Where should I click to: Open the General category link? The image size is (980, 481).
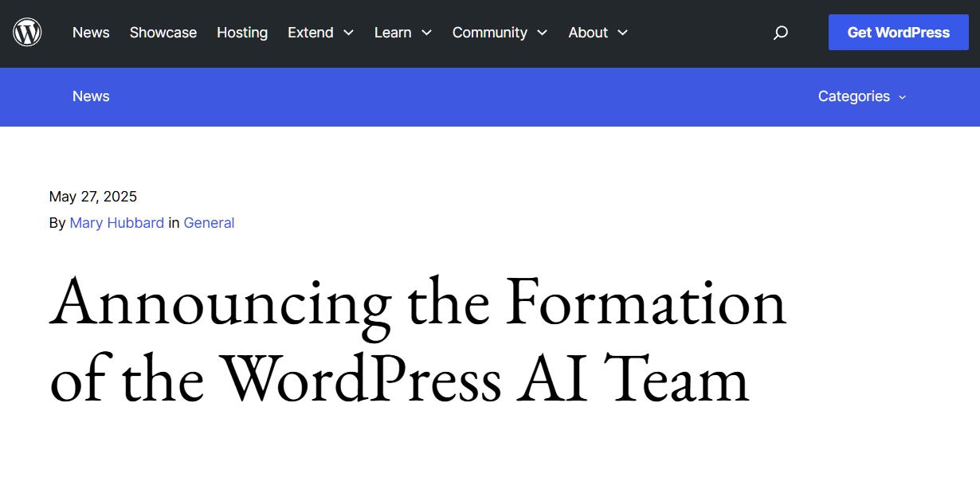209,223
